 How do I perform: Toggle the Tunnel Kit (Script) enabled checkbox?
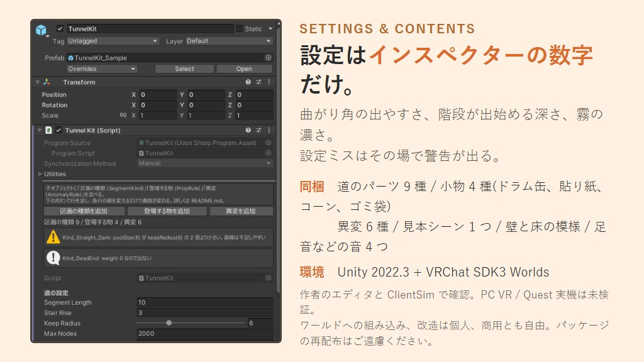[58, 130]
